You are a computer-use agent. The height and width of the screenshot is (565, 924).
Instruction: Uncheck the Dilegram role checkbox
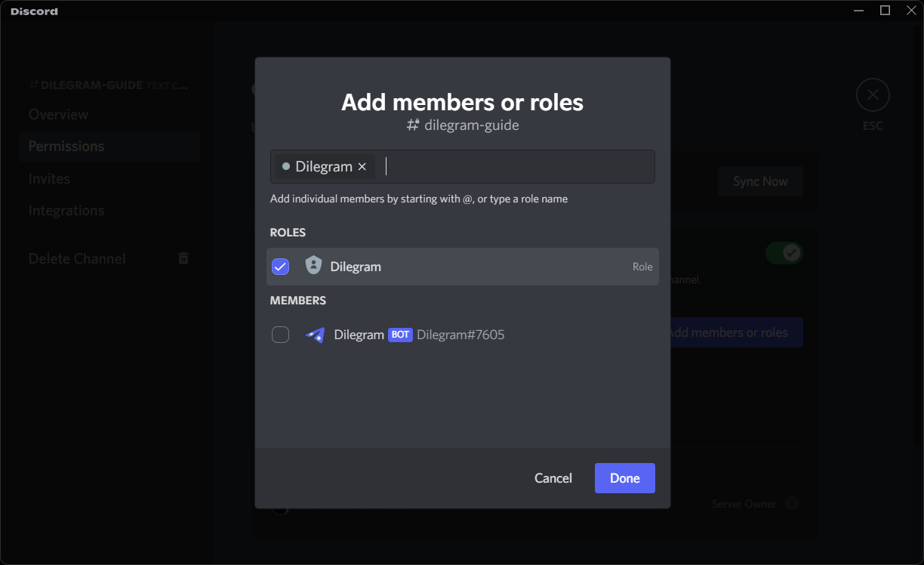(x=280, y=267)
